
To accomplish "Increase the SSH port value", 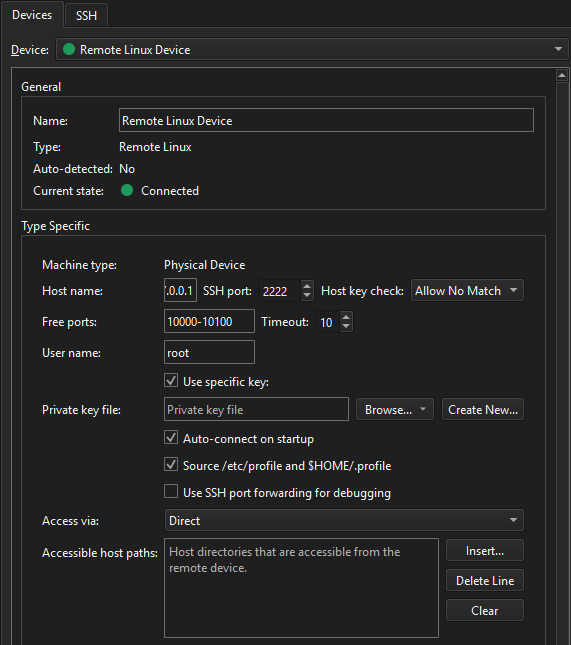I will pyautogui.click(x=307, y=286).
